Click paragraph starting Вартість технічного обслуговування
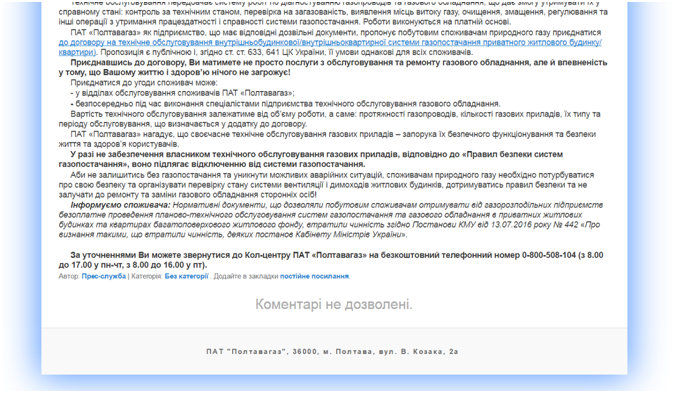 (330, 119)
